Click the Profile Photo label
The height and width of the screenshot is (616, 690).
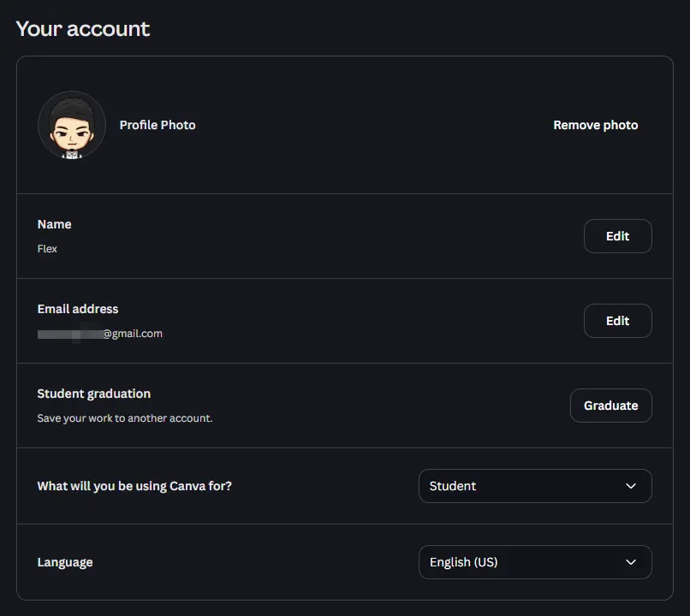click(158, 125)
